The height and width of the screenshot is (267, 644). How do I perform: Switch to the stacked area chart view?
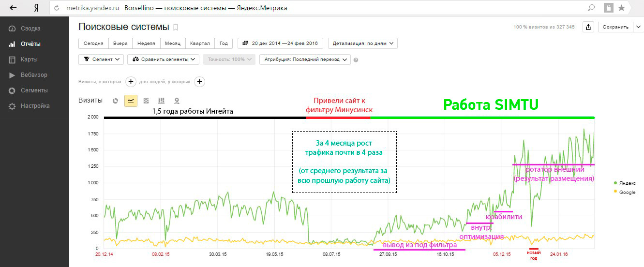146,101
